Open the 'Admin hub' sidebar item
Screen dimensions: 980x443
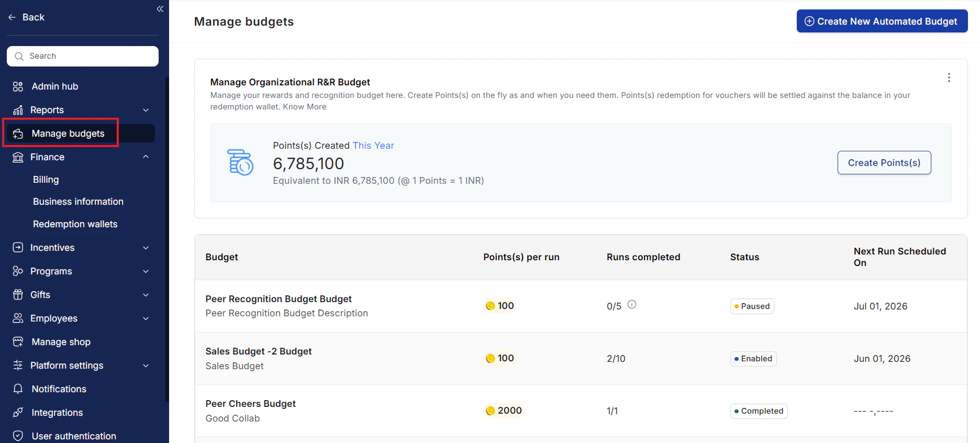coord(55,86)
